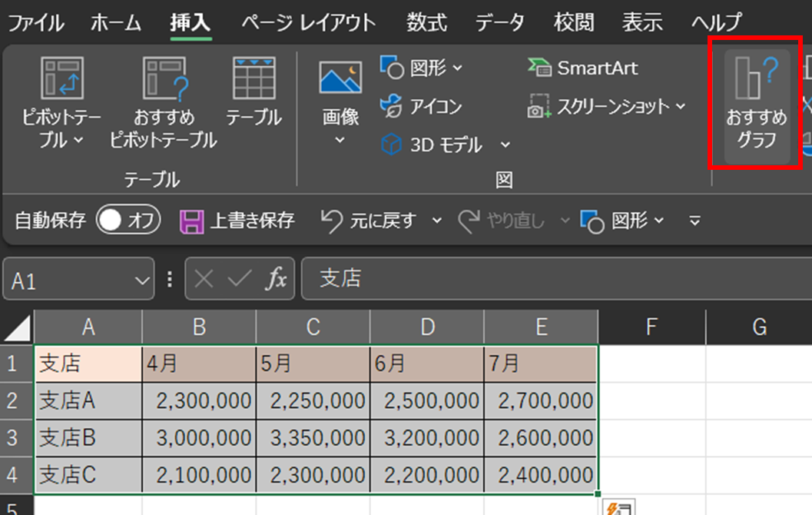812x515 pixels.
Task: Open the quick access 図形 dropdown chevron
Action: pyautogui.click(x=658, y=221)
